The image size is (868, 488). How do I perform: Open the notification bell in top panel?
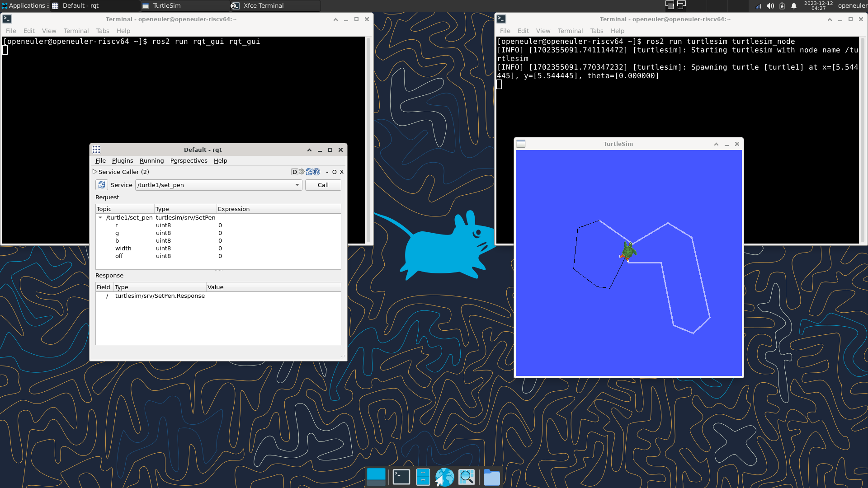point(794,6)
